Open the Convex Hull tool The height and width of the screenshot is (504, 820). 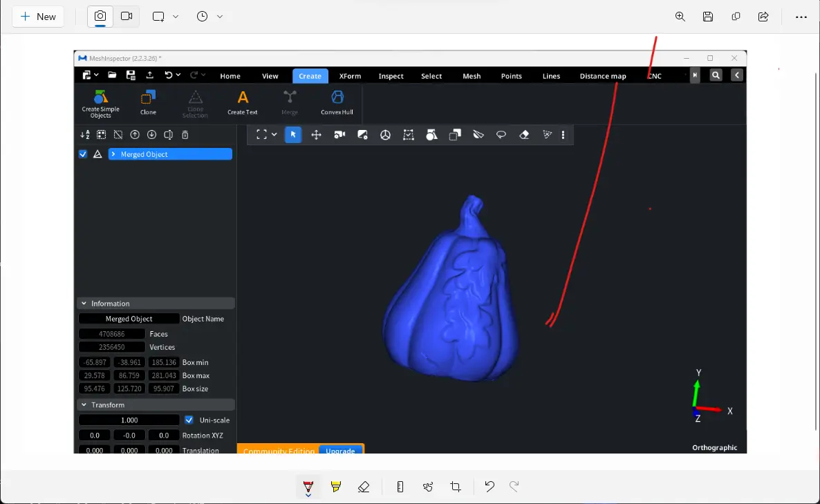(x=337, y=103)
